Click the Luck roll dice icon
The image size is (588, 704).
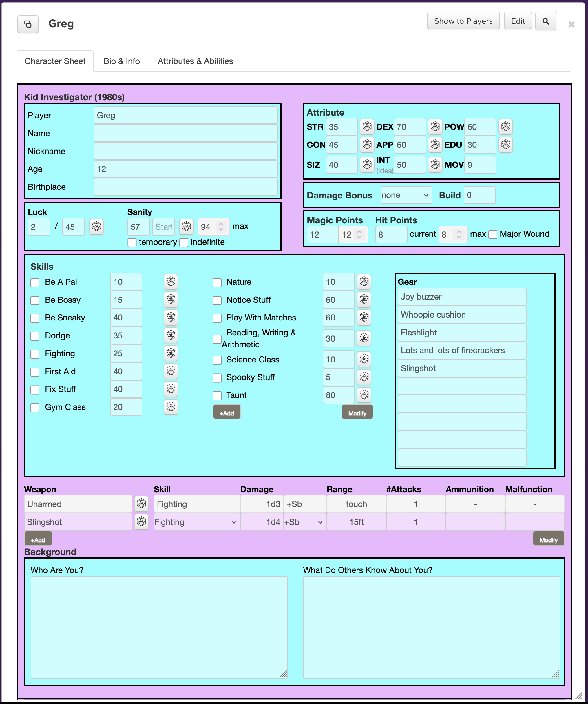(96, 227)
